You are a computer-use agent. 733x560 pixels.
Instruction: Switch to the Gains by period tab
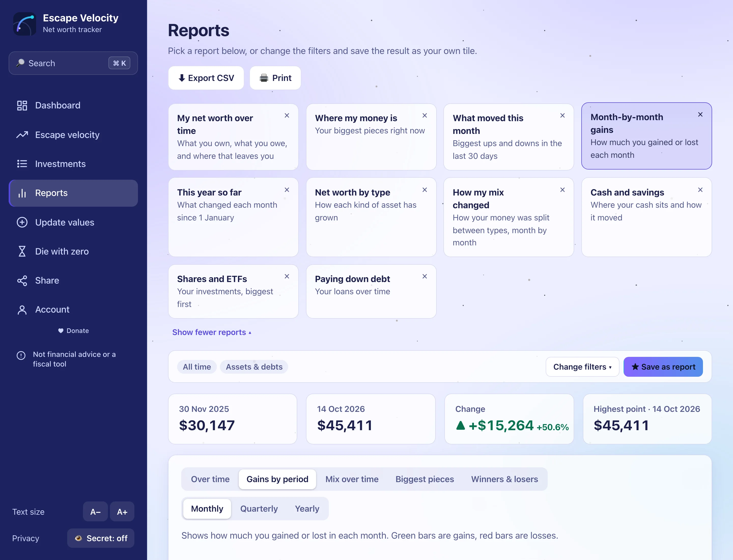tap(277, 479)
